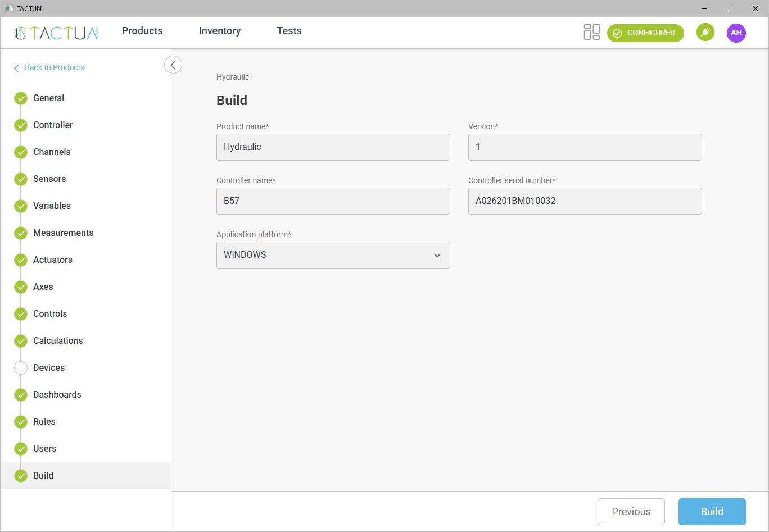Image resolution: width=769 pixels, height=532 pixels.
Task: Click the green checkmark beside Sensors
Action: pos(21,179)
